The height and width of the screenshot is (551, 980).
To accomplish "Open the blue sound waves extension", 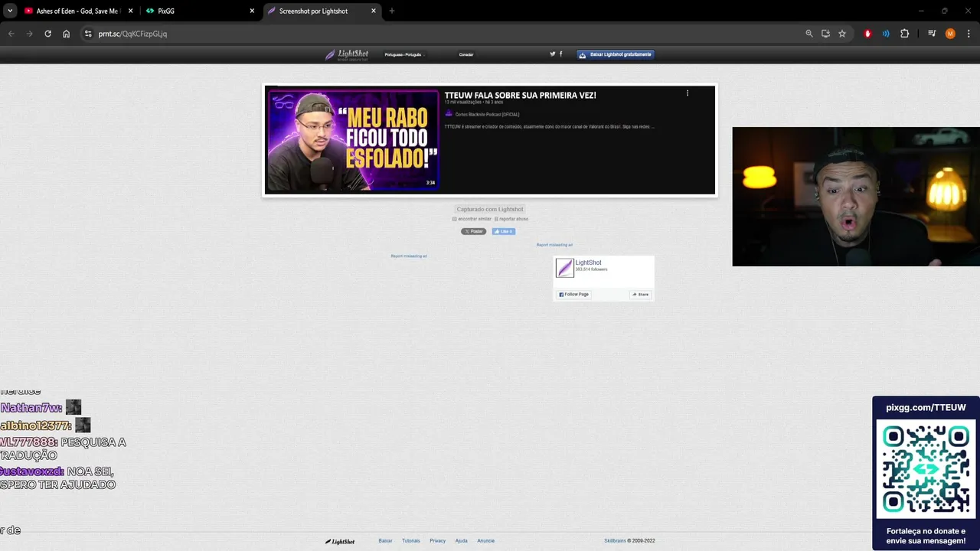I will pyautogui.click(x=886, y=34).
